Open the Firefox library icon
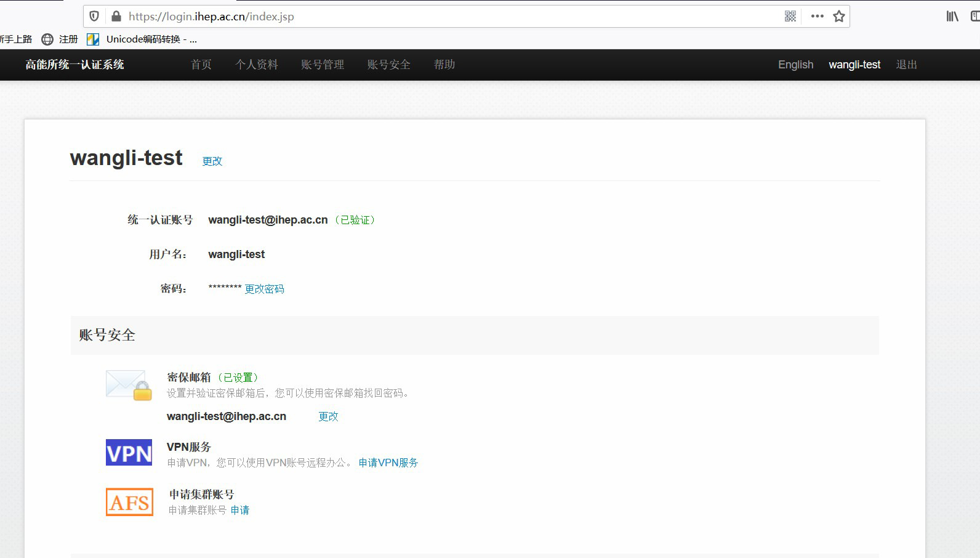The height and width of the screenshot is (558, 980). [952, 16]
